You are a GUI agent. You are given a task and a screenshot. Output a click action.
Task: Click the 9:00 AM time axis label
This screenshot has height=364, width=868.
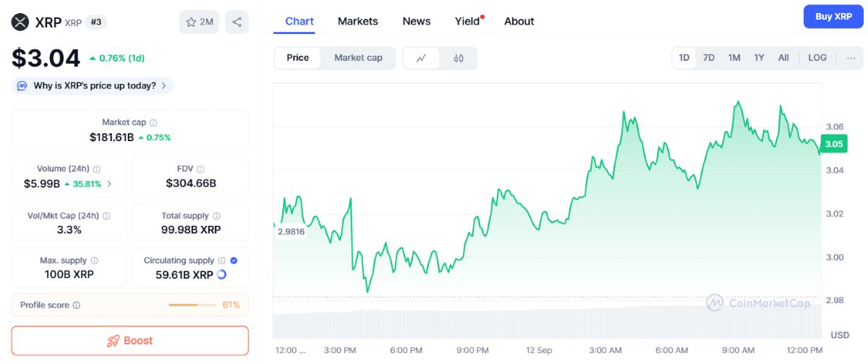[x=739, y=350]
